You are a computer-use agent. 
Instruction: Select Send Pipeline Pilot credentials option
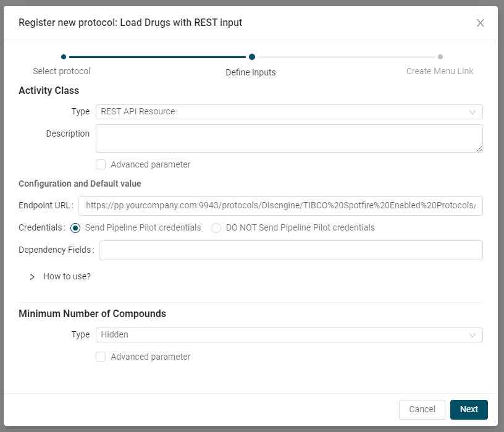click(x=75, y=228)
